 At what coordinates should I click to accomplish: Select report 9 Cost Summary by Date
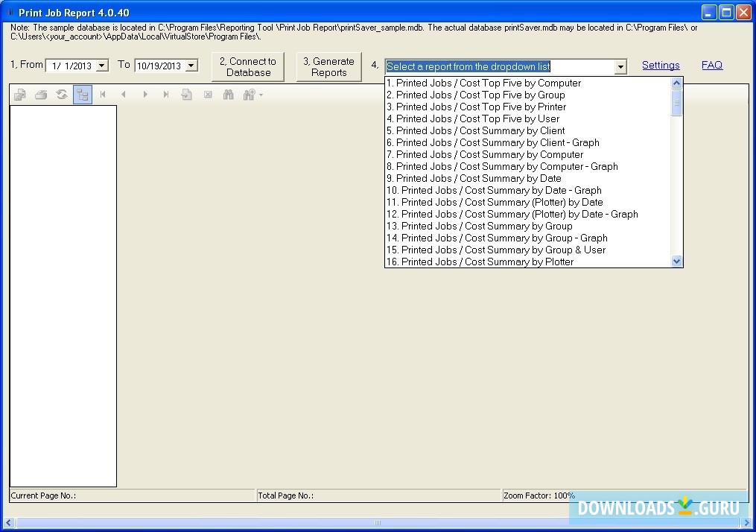pyautogui.click(x=527, y=179)
